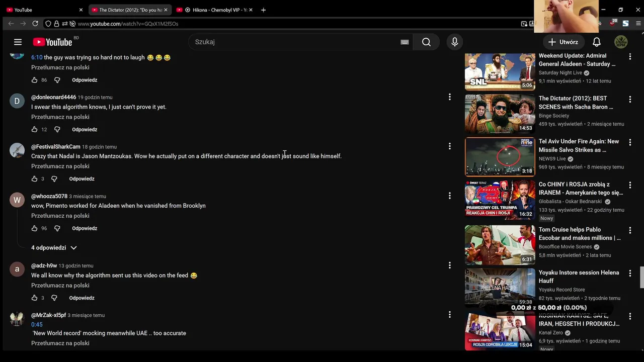This screenshot has width=644, height=362.
Task: Open more actions for donleonard4446 comment
Action: coord(450,97)
